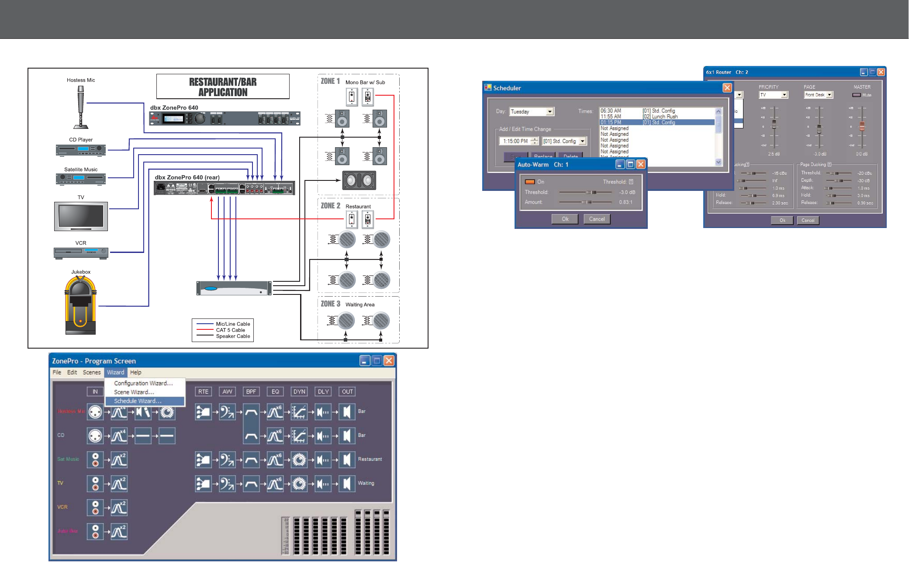This screenshot has width=909, height=588.
Task: Open first Bar row x6 EQ block
Action: [x=275, y=412]
